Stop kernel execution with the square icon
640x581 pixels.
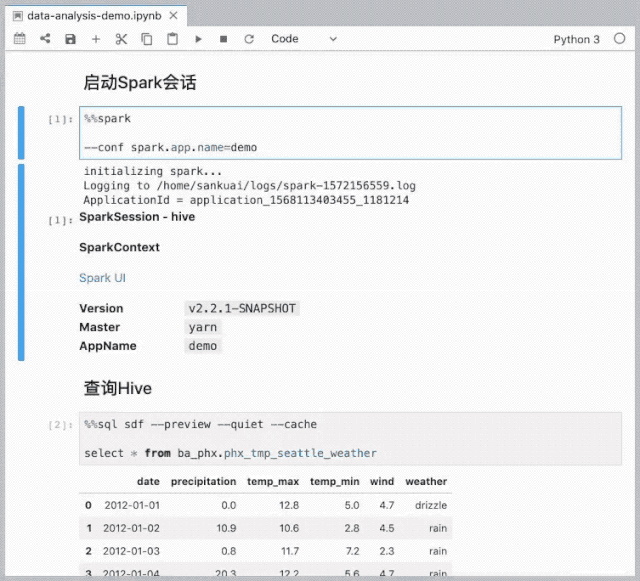pos(223,39)
